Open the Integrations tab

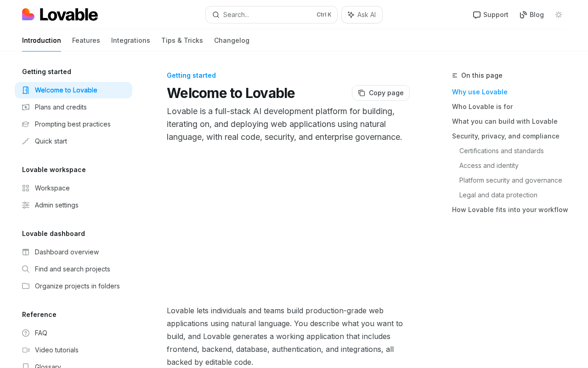click(x=130, y=40)
